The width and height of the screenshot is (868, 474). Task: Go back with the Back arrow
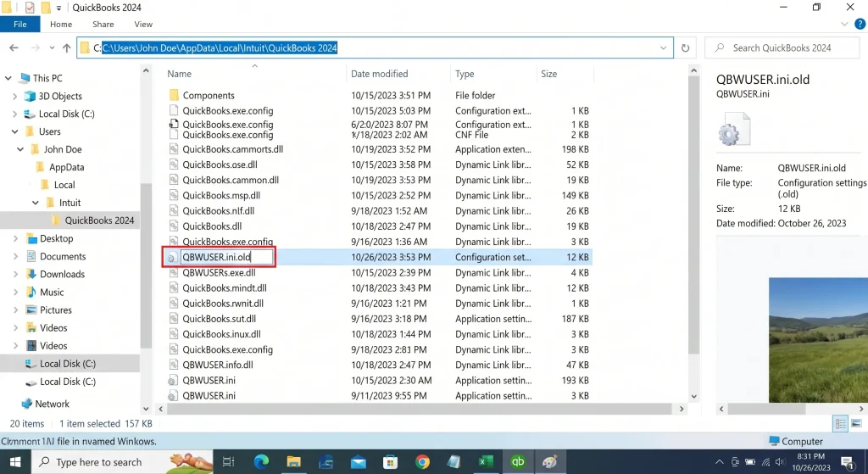14,48
